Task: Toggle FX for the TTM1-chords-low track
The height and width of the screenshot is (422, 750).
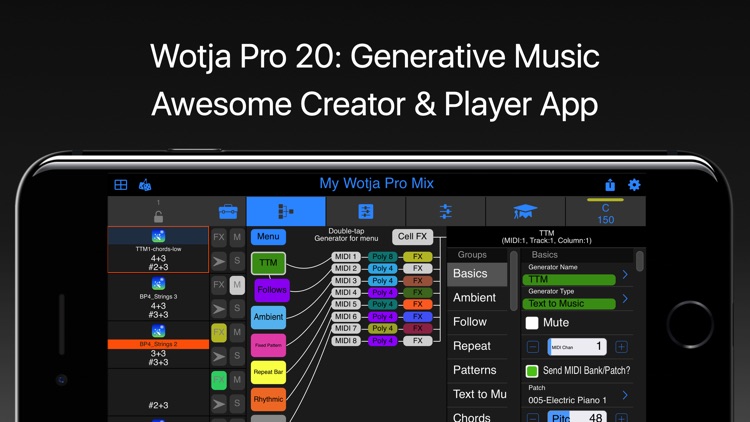Action: pyautogui.click(x=219, y=237)
